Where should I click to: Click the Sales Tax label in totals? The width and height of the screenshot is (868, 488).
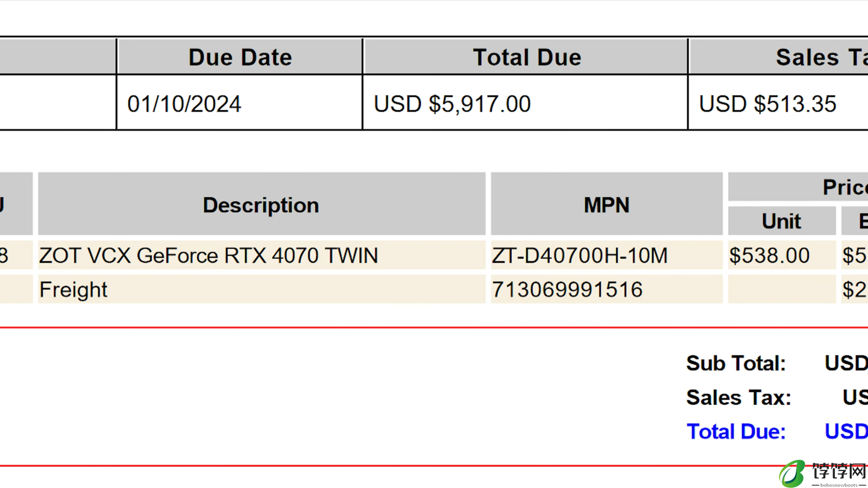pos(738,398)
